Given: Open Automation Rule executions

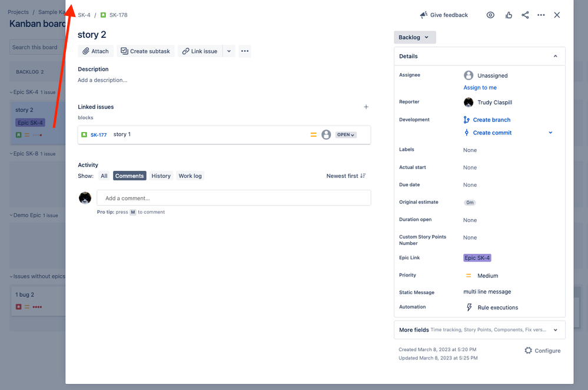Looking at the screenshot, I should (x=497, y=308).
